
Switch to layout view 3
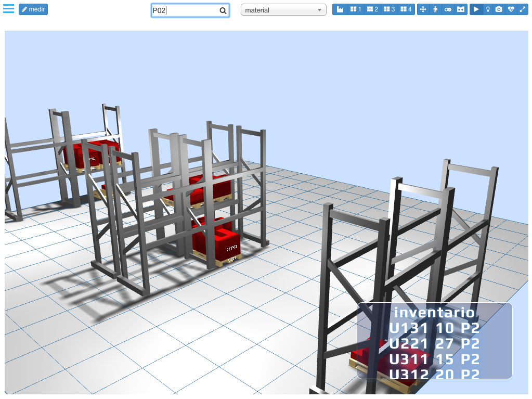[x=390, y=9]
